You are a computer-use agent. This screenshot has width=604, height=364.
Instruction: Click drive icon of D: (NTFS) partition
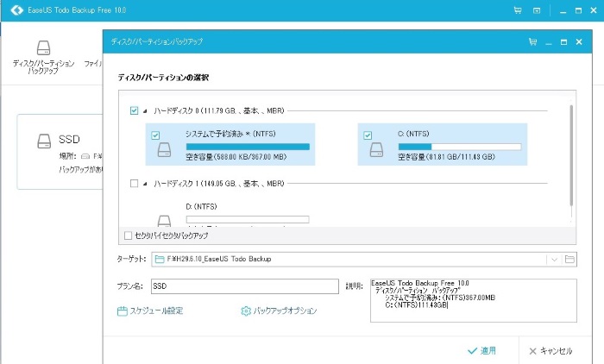tap(165, 221)
